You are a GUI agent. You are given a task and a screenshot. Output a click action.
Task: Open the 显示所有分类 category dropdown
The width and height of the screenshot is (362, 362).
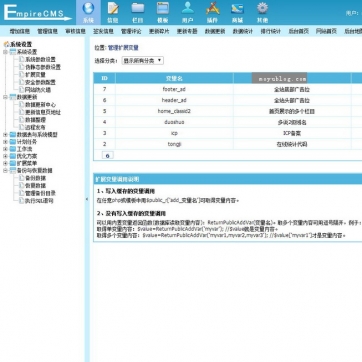click(142, 61)
